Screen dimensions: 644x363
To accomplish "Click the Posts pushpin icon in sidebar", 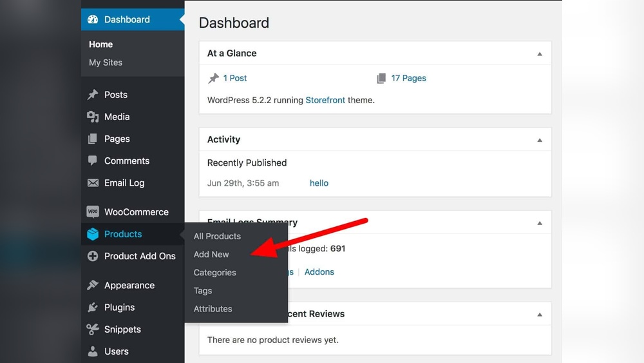I will coord(93,95).
